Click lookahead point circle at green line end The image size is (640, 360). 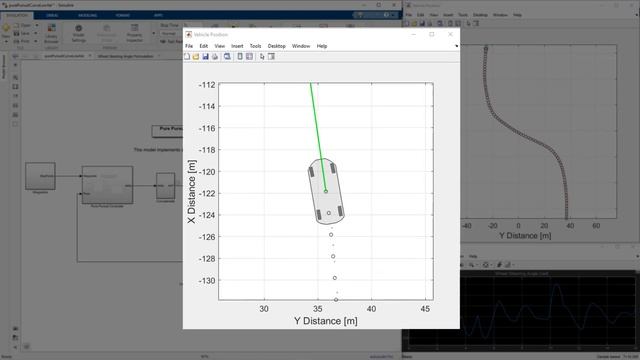[x=326, y=191]
